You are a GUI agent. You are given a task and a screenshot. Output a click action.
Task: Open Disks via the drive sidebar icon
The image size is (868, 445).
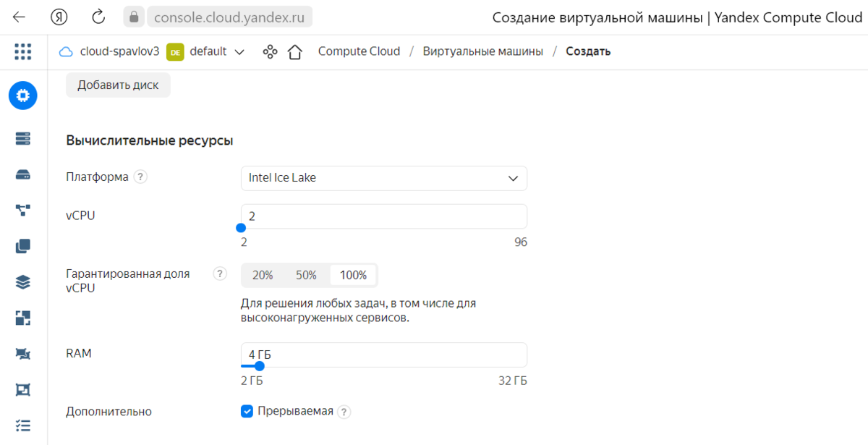pyautogui.click(x=23, y=175)
